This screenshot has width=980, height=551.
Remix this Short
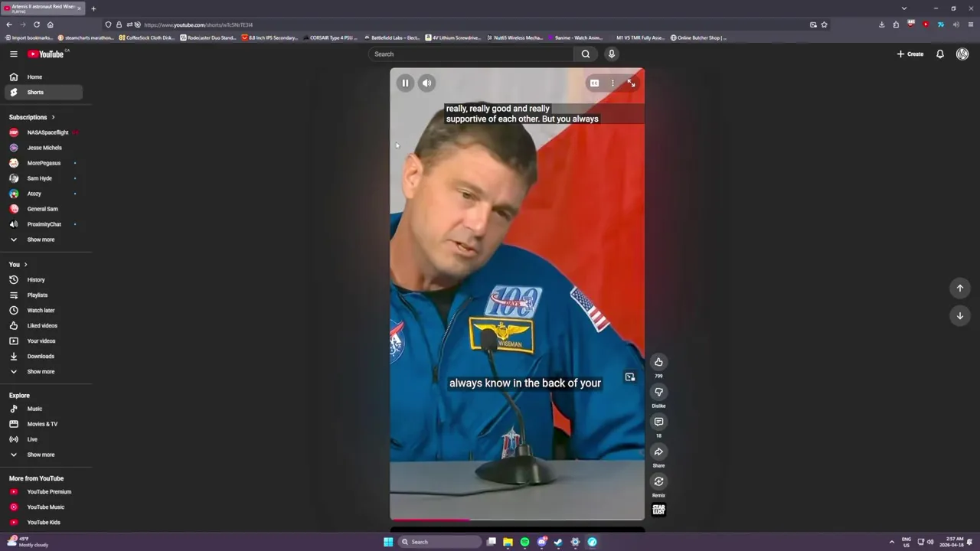tap(658, 481)
